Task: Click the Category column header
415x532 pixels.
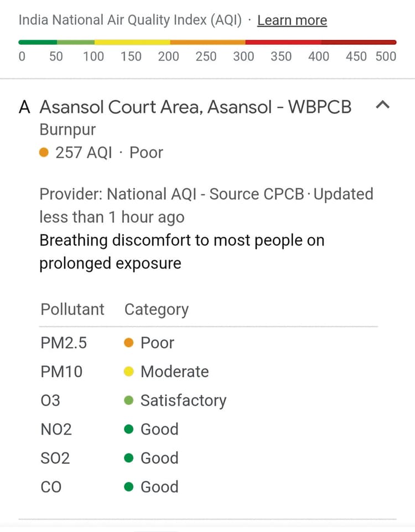Action: (x=156, y=309)
